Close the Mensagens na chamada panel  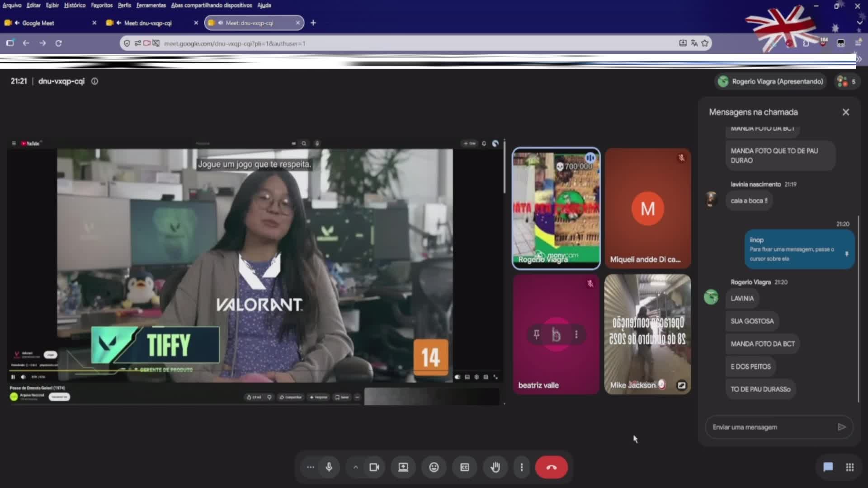(x=846, y=112)
